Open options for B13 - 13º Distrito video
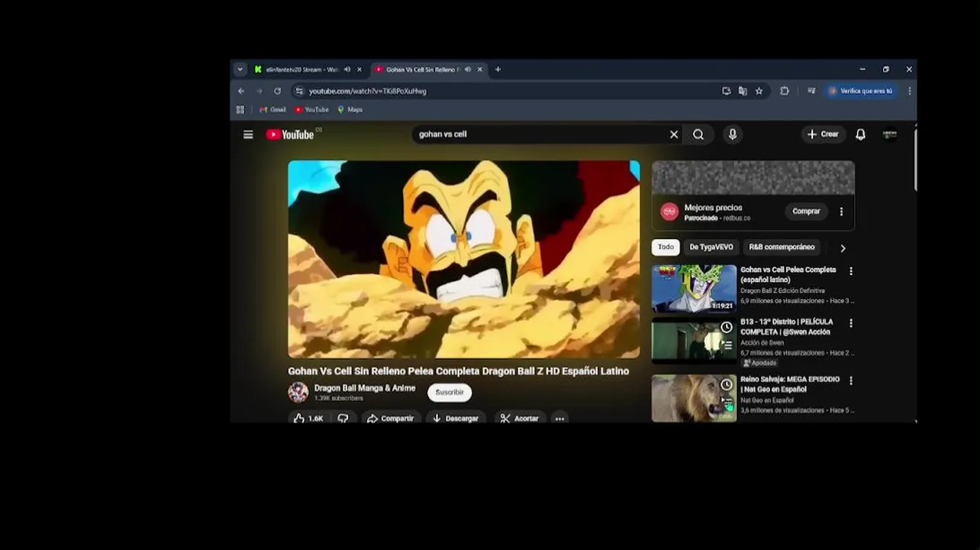The image size is (980, 550). point(851,323)
